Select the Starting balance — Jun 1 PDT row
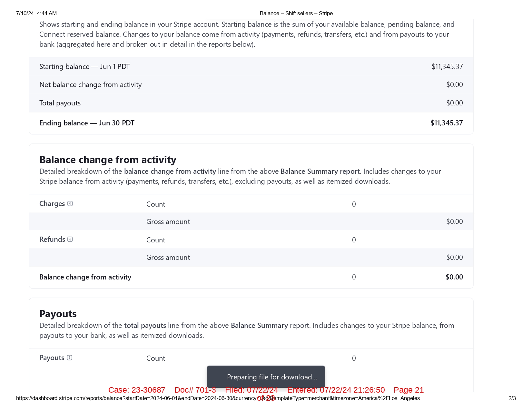Screen dimensions: 532x411 click(x=84, y=67)
